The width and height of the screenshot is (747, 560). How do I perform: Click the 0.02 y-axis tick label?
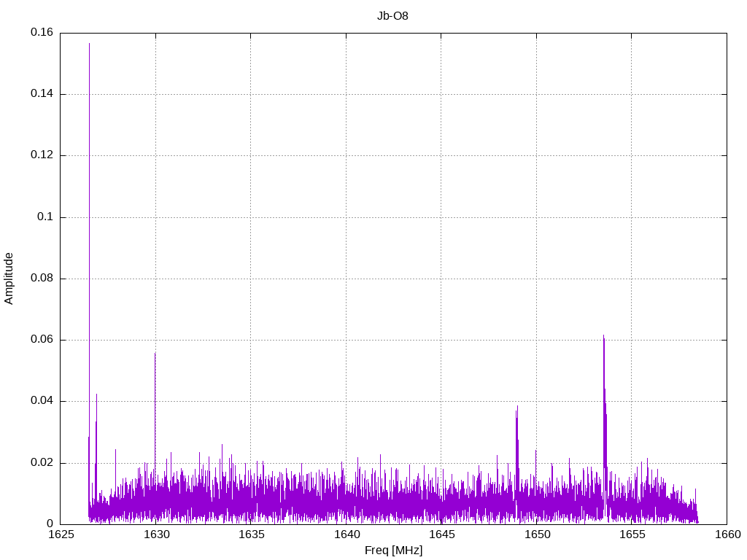[42, 463]
